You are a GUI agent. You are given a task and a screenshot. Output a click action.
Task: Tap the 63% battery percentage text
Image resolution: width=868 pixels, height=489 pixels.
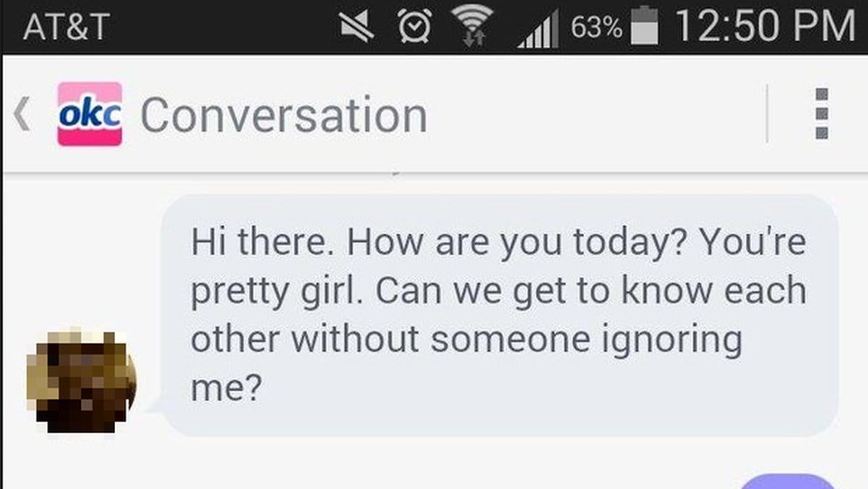(x=597, y=27)
